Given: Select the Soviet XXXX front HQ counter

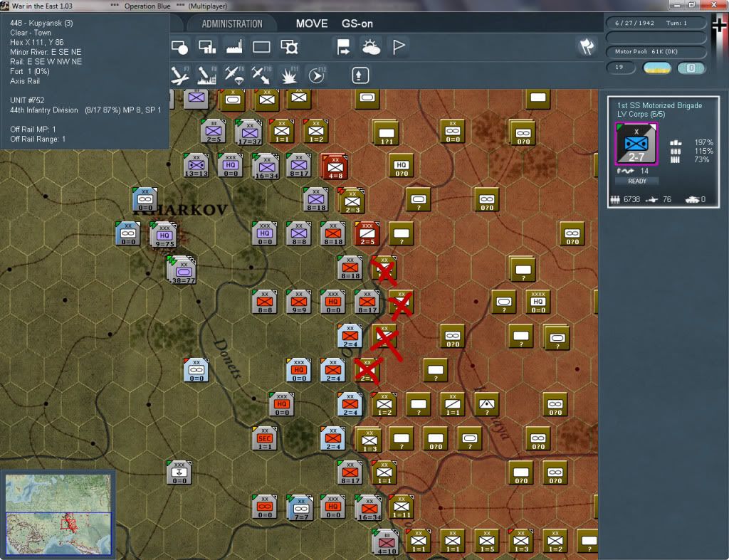Looking at the screenshot, I should tap(538, 302).
